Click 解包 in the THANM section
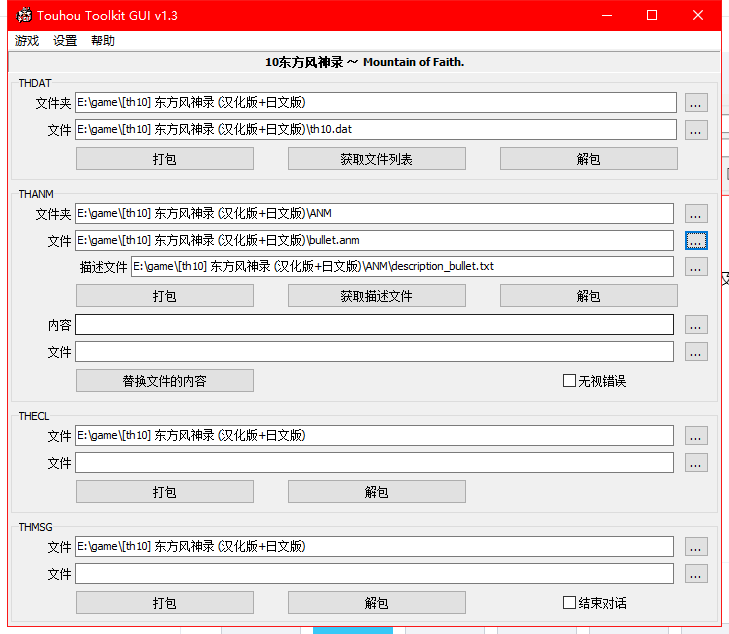This screenshot has height=634, width=729. (589, 296)
